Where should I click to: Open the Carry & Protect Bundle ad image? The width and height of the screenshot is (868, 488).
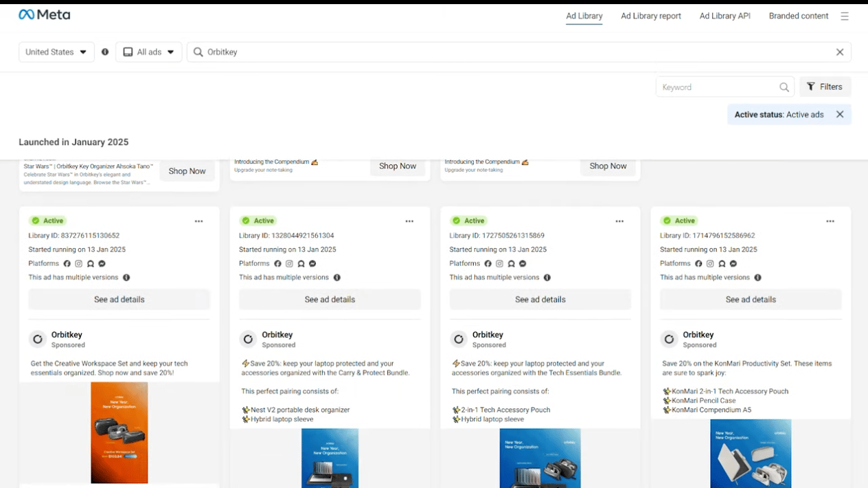pyautogui.click(x=330, y=458)
